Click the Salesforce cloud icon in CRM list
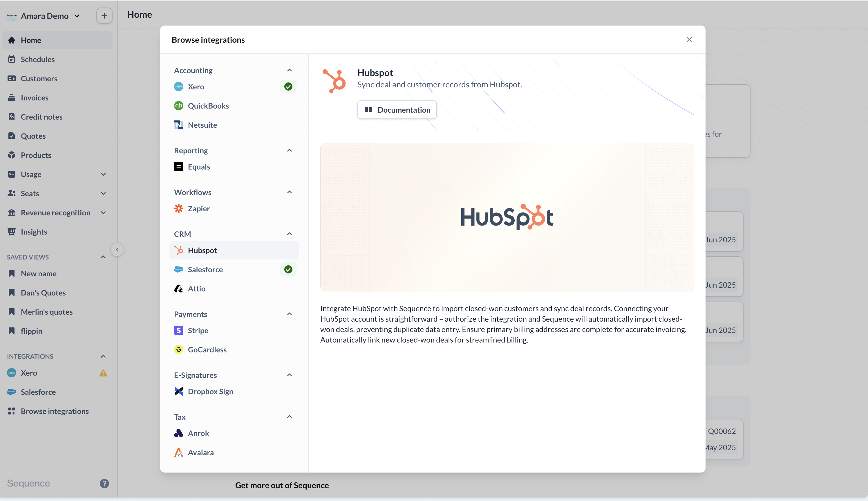The height and width of the screenshot is (501, 868). pos(178,269)
